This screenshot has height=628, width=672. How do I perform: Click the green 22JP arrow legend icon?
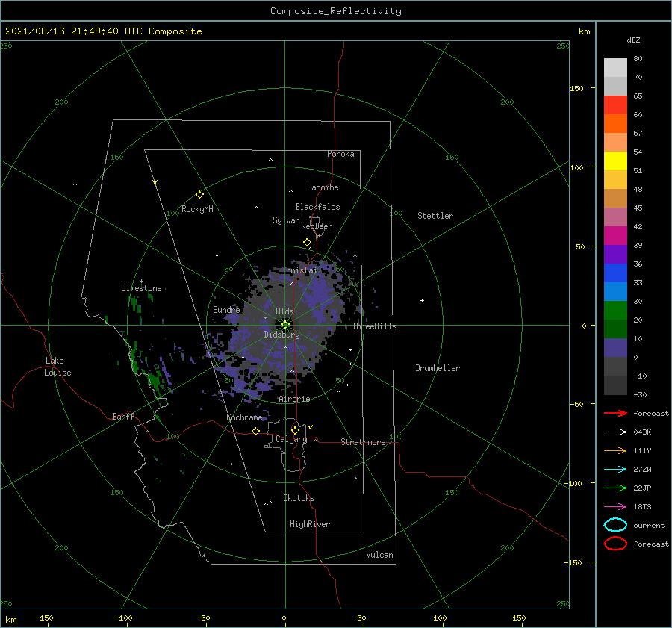pyautogui.click(x=615, y=488)
